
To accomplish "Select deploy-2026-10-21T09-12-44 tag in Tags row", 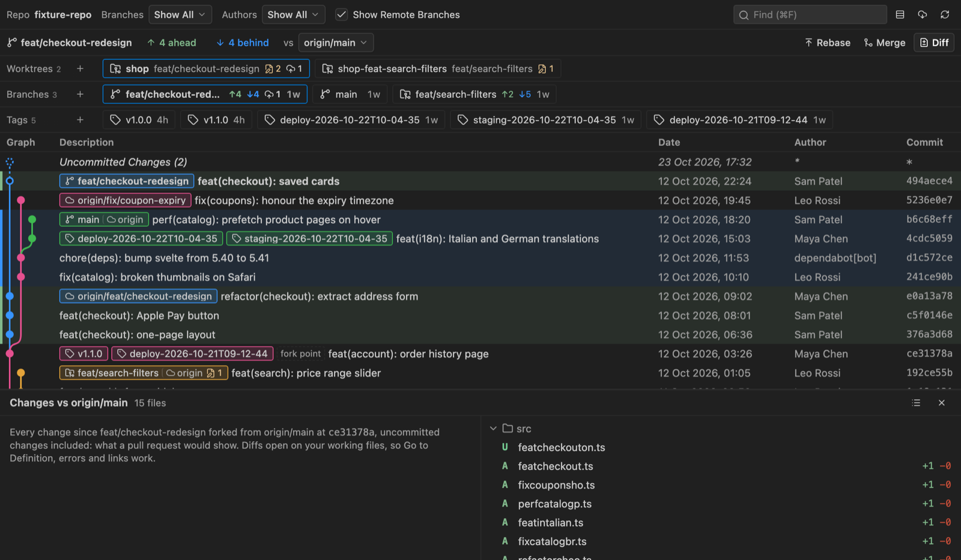I will click(739, 120).
